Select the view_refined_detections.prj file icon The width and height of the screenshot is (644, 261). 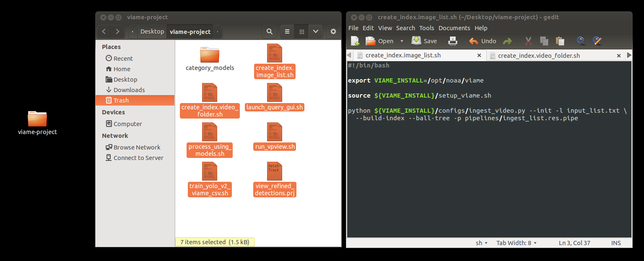pos(275,171)
